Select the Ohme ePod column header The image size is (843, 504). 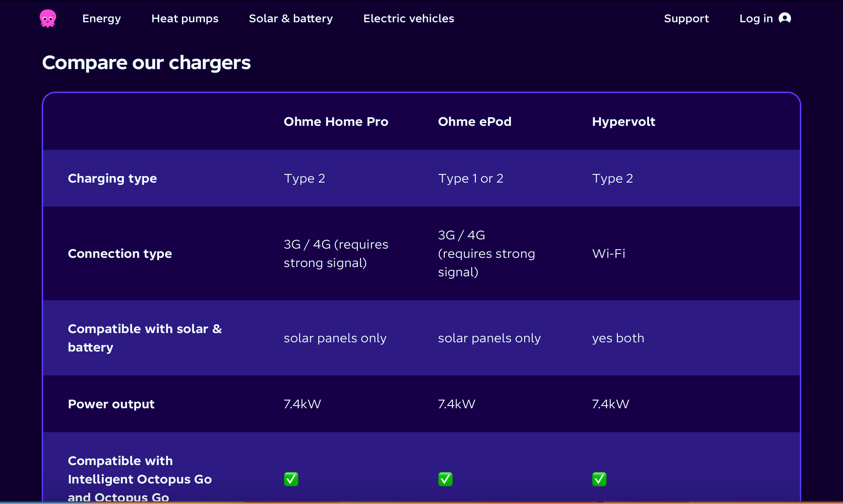tap(475, 122)
